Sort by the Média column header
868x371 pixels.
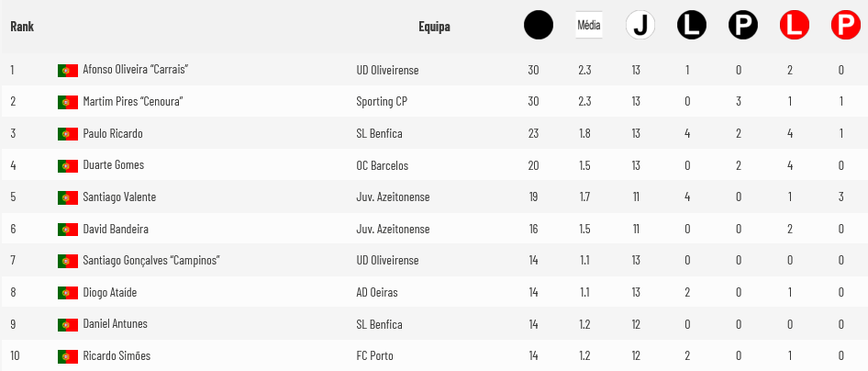[588, 25]
